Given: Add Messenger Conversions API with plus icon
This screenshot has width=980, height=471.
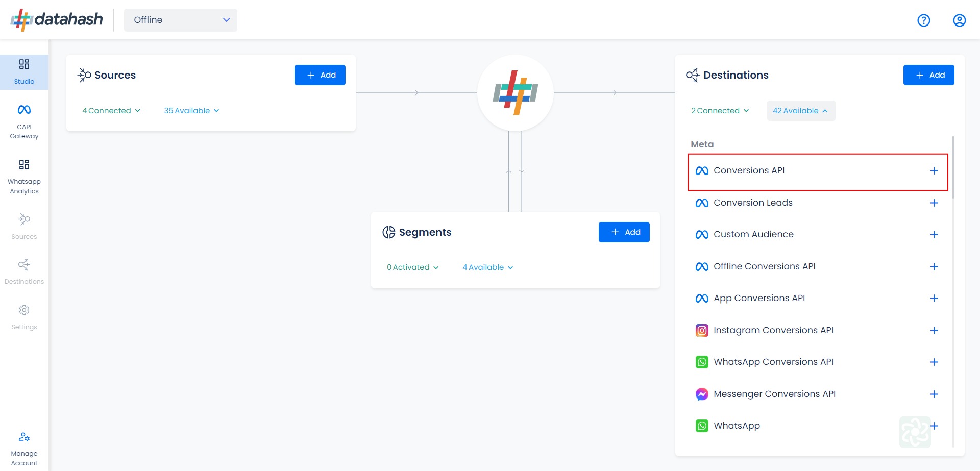Looking at the screenshot, I should coord(934,394).
